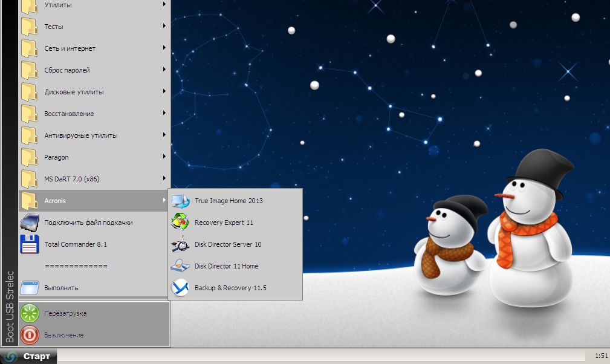Screen dimensions: 610x364
Task: Expand the Paragon submenu arrow
Action: (x=164, y=157)
